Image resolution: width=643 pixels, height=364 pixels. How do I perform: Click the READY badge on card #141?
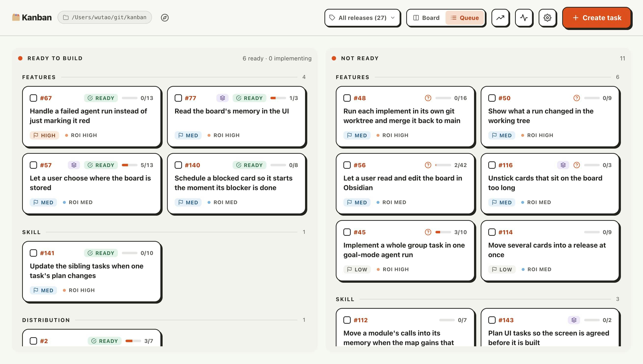pos(101,253)
